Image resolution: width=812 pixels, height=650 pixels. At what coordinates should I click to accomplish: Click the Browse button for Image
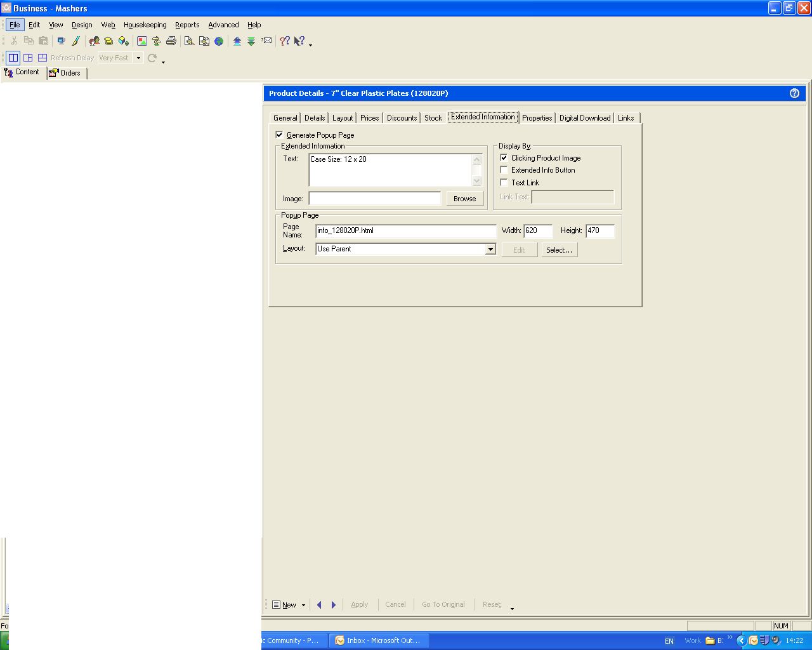464,199
